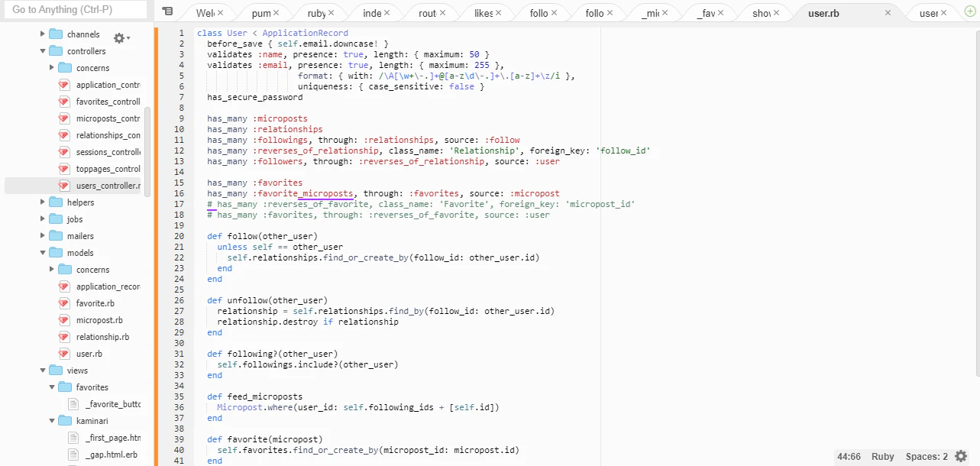The width and height of the screenshot is (980, 466).
Task: Switch to the Welcome tab
Action: 204,13
